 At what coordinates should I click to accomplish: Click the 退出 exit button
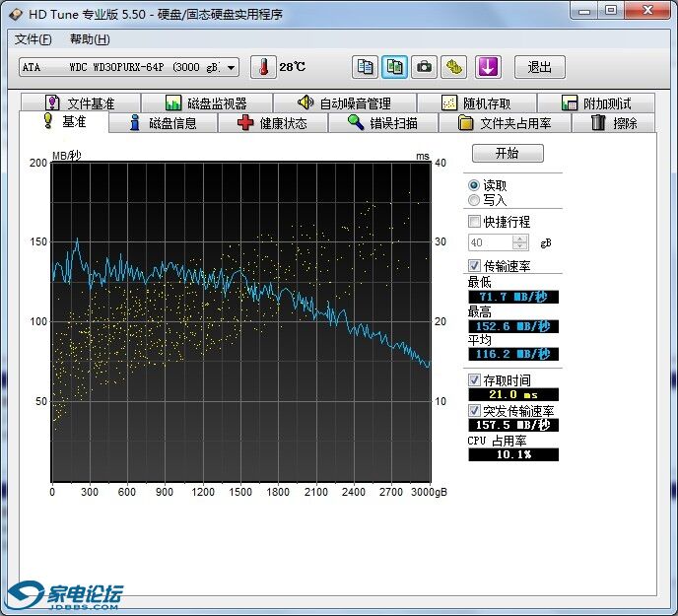coord(540,67)
